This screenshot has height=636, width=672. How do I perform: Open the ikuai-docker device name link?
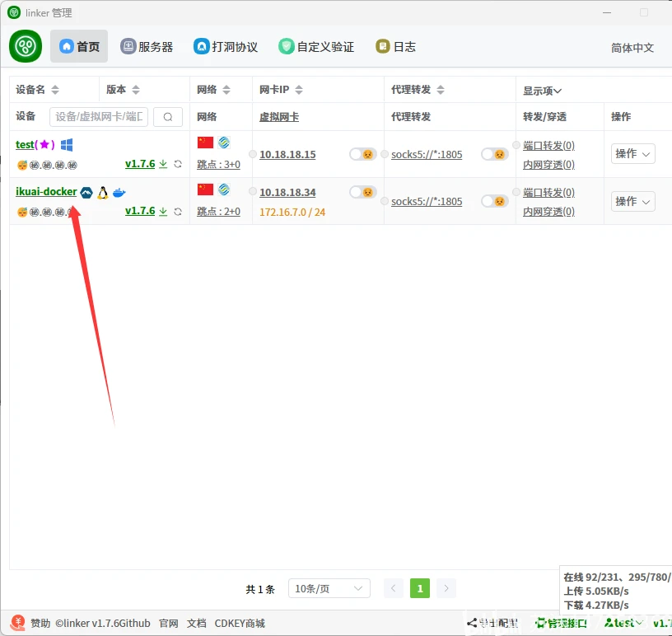[46, 191]
